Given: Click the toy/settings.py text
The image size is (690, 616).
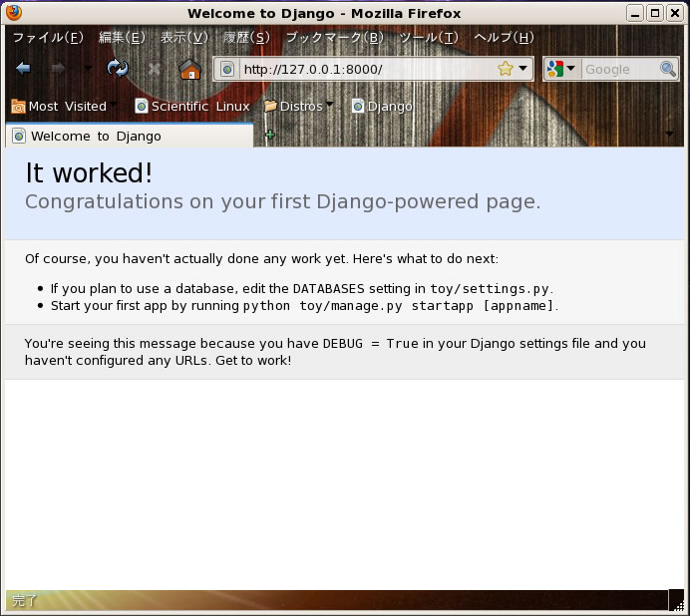Looking at the screenshot, I should (x=490, y=289).
